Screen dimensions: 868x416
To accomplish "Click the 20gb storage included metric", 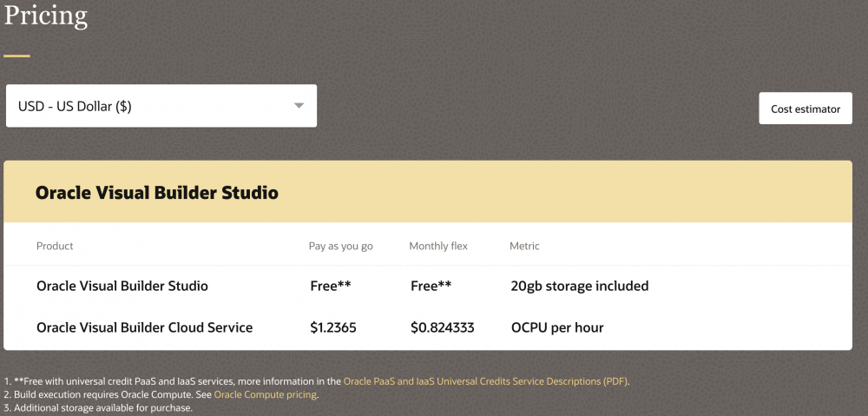I will click(x=580, y=286).
